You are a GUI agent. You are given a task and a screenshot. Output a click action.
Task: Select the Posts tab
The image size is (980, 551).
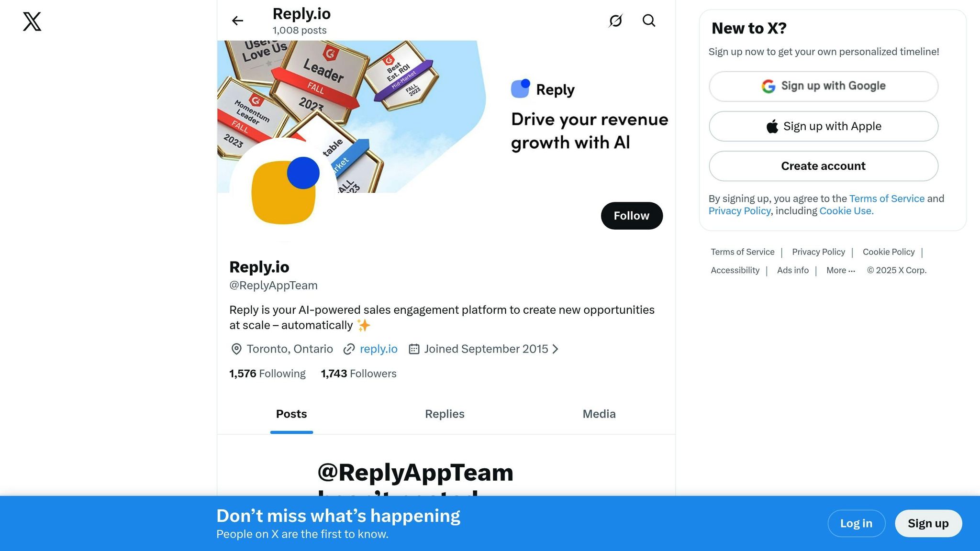click(x=291, y=414)
